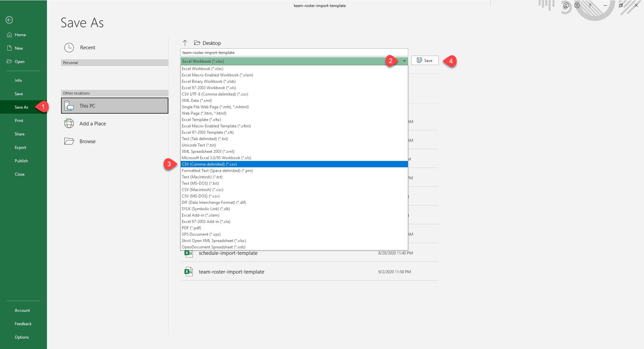Open the Feedback page
Image resolution: width=644 pixels, height=349 pixels.
(x=23, y=324)
